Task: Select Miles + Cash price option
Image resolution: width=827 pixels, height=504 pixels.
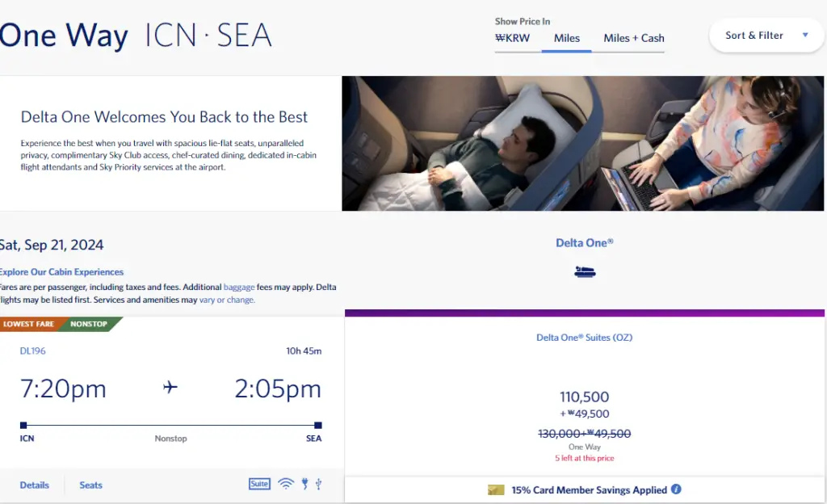Action: (634, 38)
